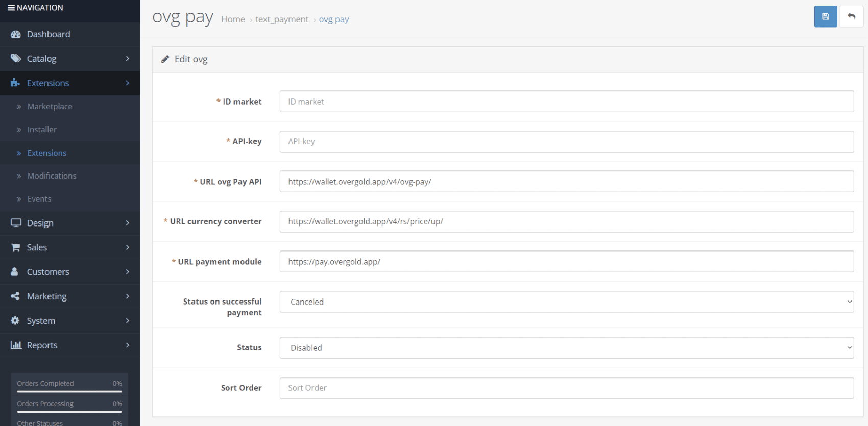Expand the Customers menu chevron
Screen dimensions: 868x426
128,272
